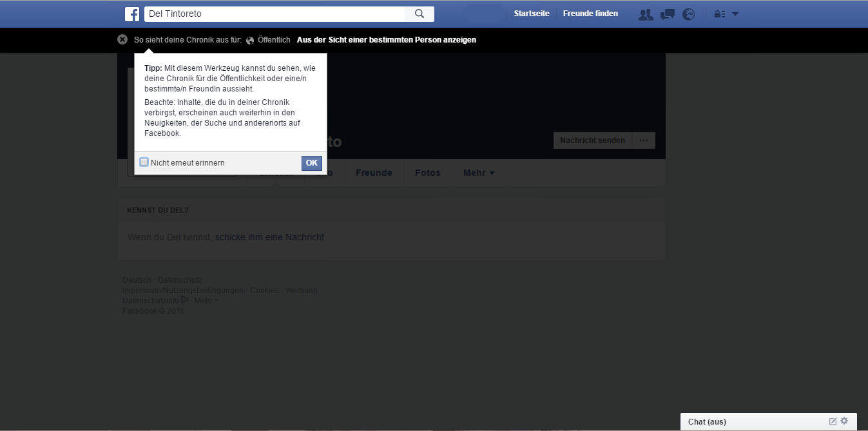868x431 pixels.
Task: Open the notifications globe icon
Action: pyautogui.click(x=689, y=14)
